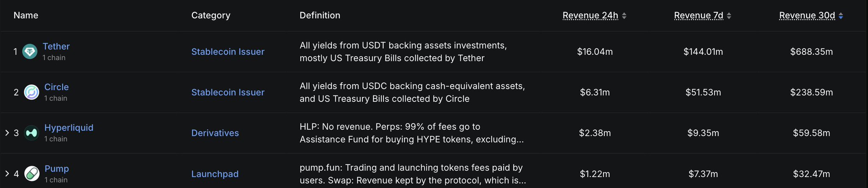Click the Revenue 24h sort arrows icon

click(624, 16)
